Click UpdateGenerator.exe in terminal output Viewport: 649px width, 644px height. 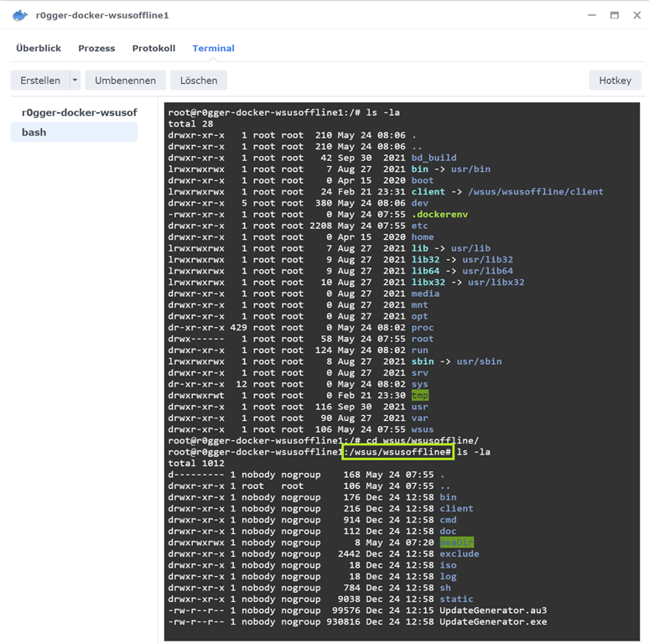tap(492, 621)
